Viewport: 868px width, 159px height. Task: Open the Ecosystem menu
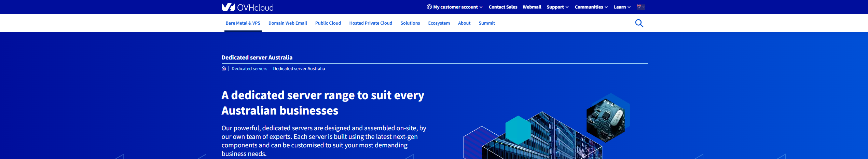[x=439, y=23]
